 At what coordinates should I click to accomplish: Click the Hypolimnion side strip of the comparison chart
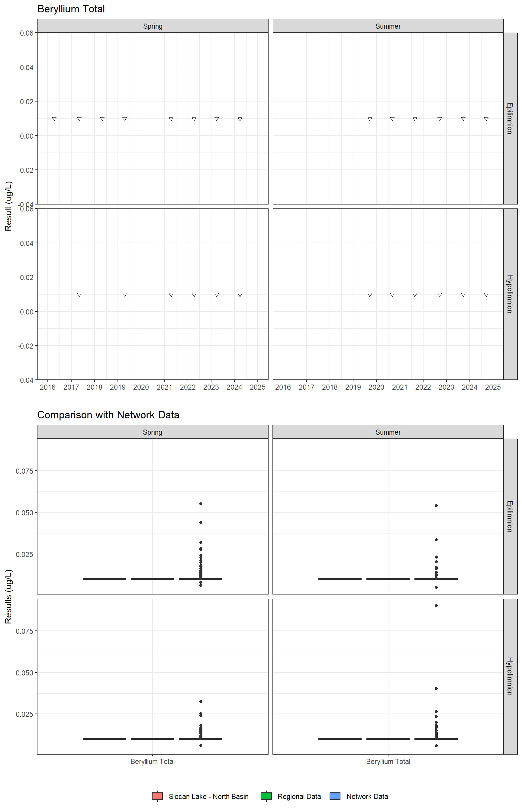coord(510,676)
